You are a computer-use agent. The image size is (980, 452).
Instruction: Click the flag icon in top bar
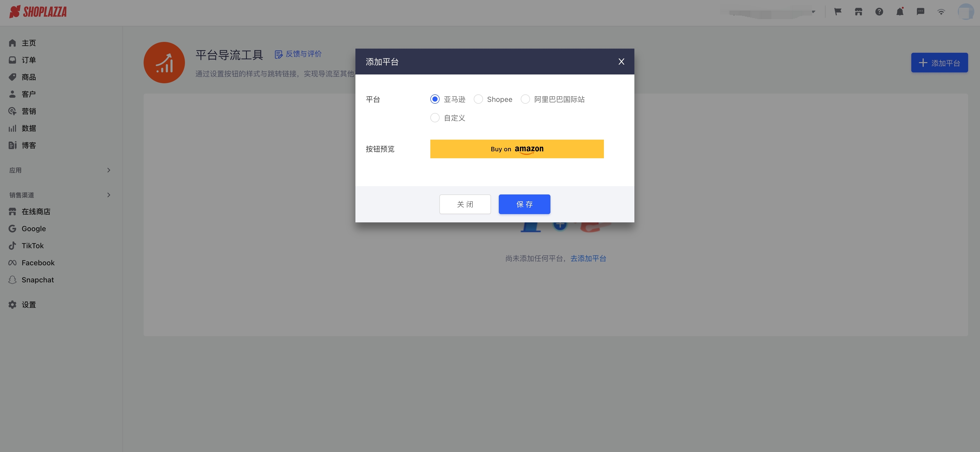(x=838, y=12)
